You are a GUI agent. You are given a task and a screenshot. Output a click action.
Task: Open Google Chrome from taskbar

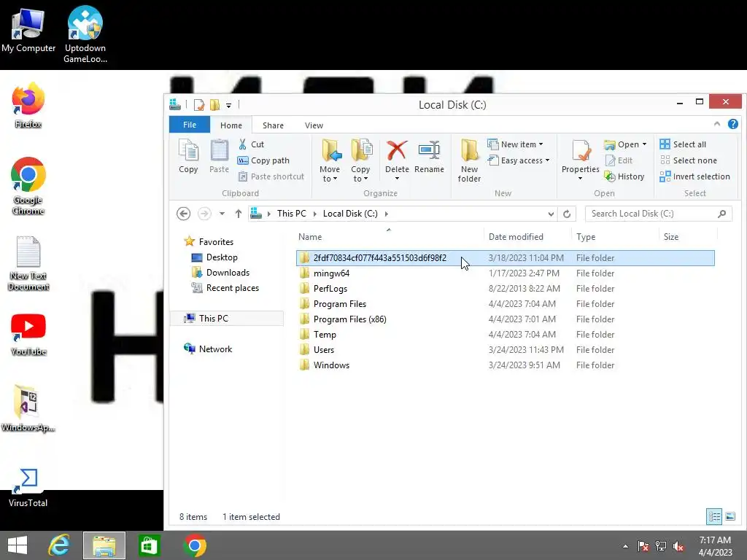(x=194, y=545)
